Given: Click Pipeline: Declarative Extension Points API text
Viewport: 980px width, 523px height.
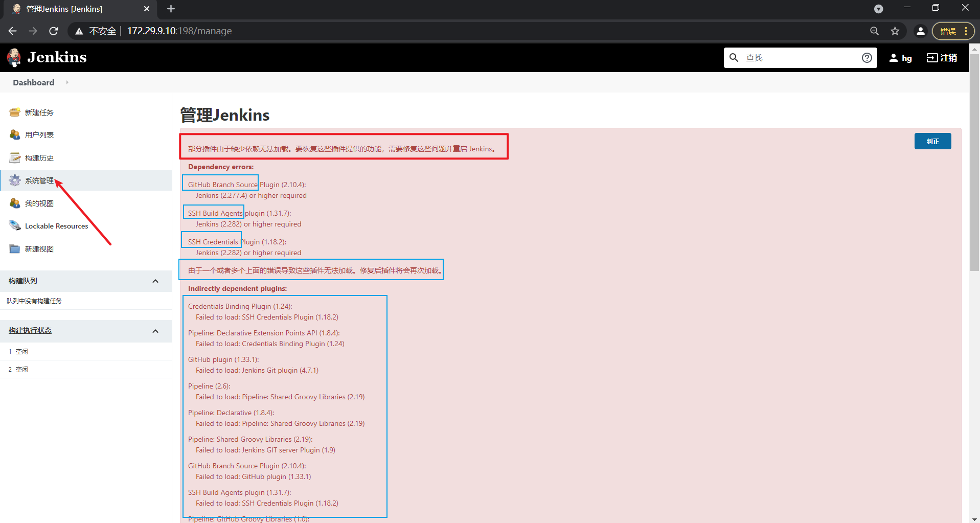Looking at the screenshot, I should point(253,333).
